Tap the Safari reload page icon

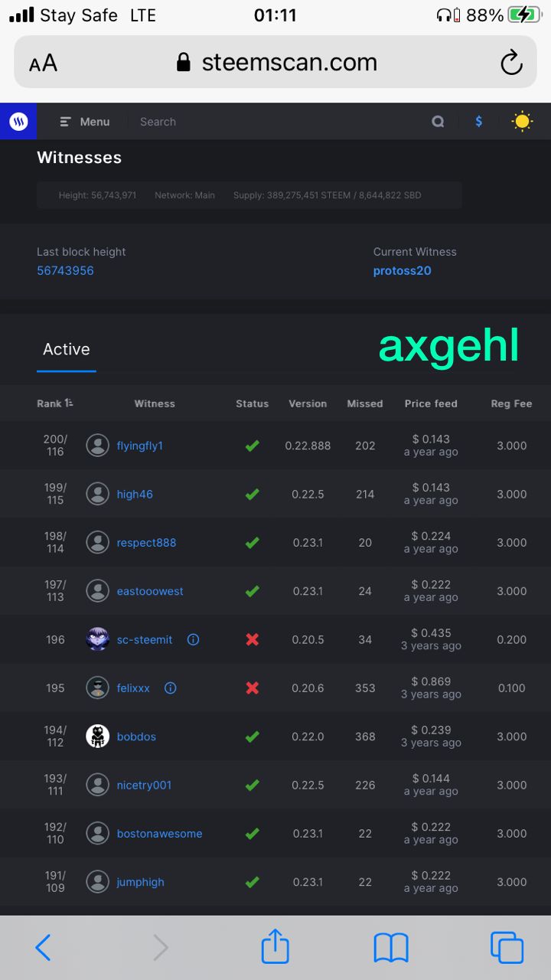pos(511,63)
